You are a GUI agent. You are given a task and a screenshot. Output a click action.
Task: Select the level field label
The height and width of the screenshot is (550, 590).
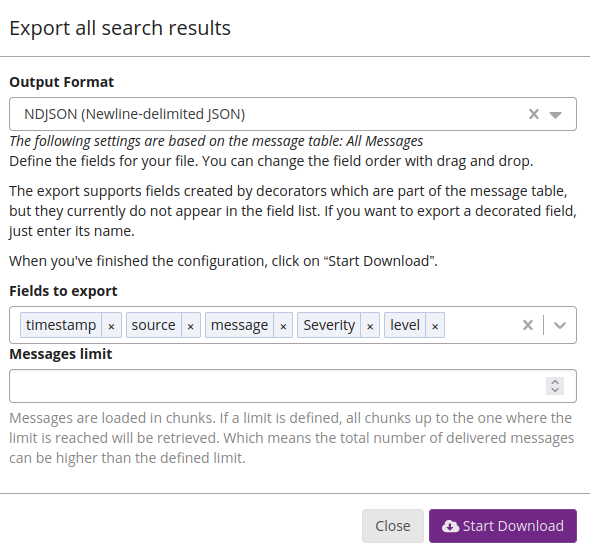tap(405, 325)
